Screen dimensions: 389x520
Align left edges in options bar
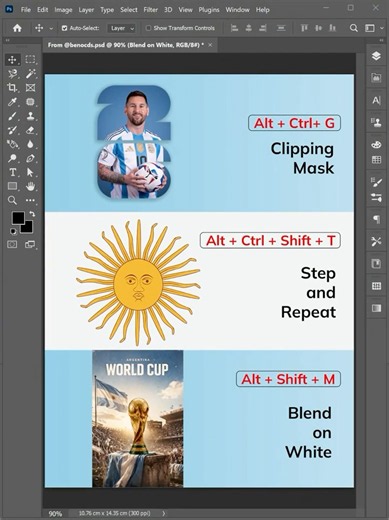pyautogui.click(x=234, y=28)
